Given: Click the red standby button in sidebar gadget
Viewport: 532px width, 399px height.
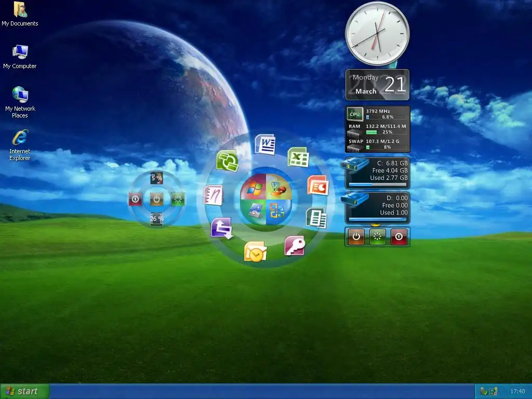Looking at the screenshot, I should click(x=398, y=236).
